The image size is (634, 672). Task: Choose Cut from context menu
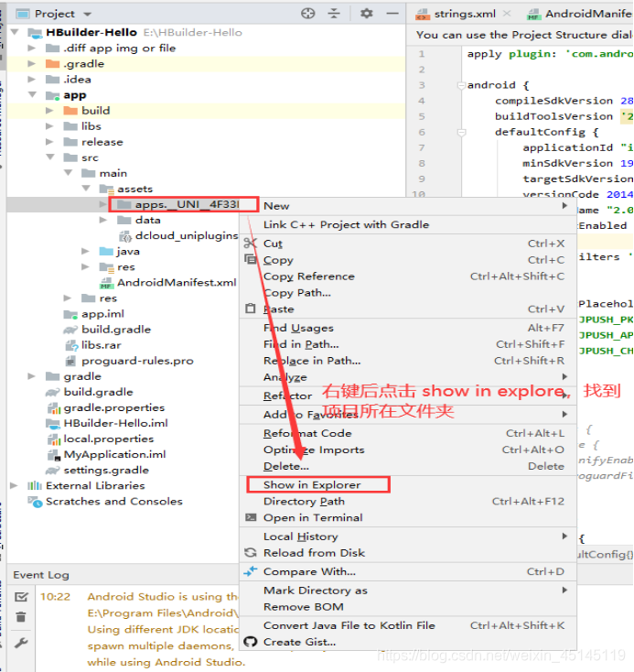tap(408, 244)
